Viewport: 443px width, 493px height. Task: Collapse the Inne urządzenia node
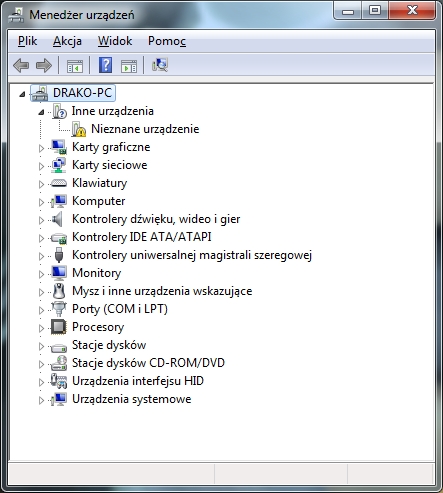coord(41,112)
